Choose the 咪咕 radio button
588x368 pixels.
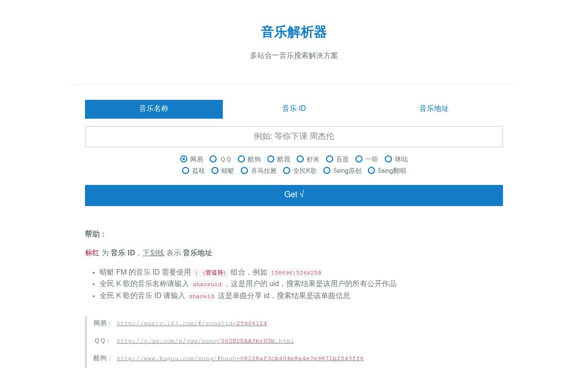click(x=388, y=159)
